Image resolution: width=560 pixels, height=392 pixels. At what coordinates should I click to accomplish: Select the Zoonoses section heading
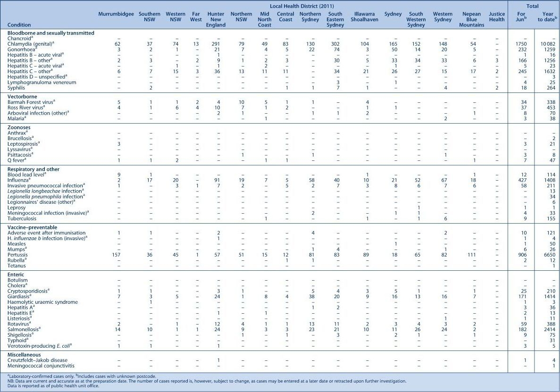(19, 127)
